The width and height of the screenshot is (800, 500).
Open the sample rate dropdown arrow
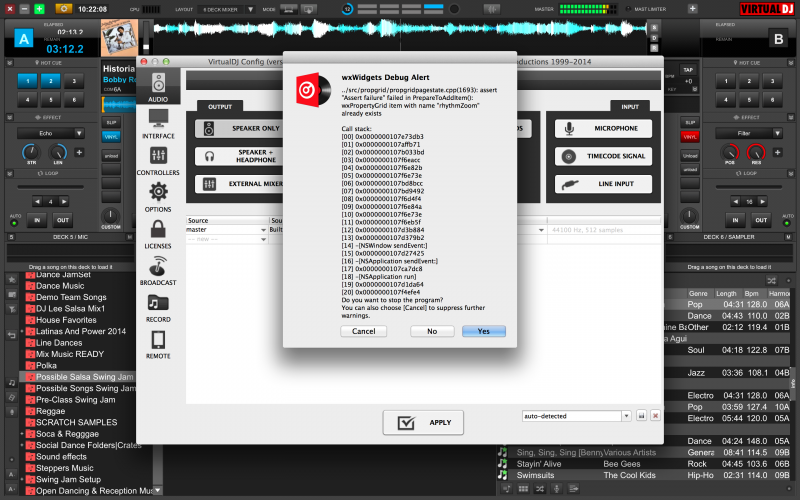click(x=541, y=230)
